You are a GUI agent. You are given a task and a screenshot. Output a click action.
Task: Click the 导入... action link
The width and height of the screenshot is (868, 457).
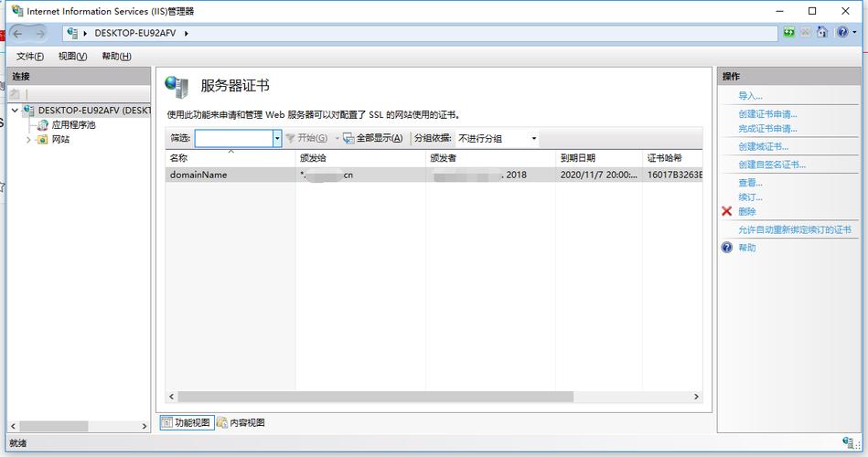(x=750, y=96)
